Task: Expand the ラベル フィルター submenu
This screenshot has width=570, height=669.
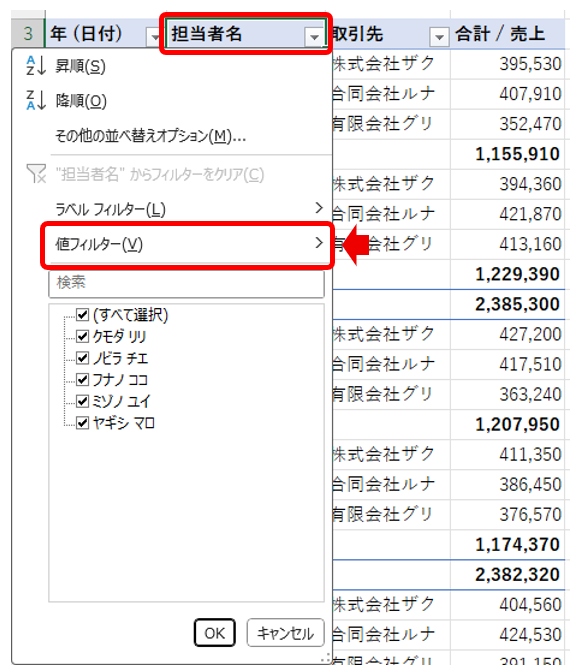Action: [188, 209]
